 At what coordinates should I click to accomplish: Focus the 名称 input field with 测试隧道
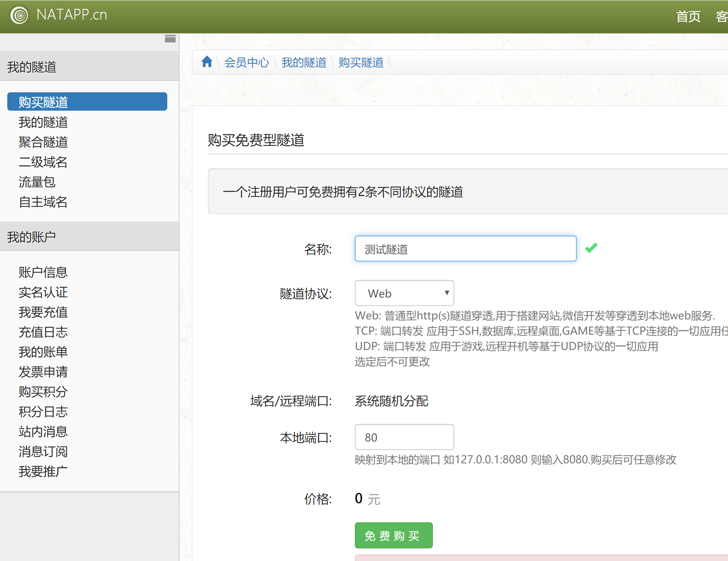click(x=465, y=249)
